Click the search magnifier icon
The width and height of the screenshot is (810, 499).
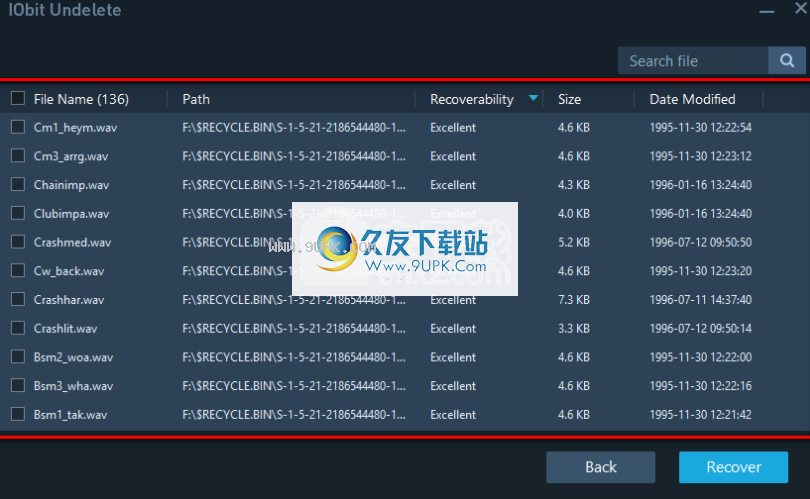coord(787,60)
